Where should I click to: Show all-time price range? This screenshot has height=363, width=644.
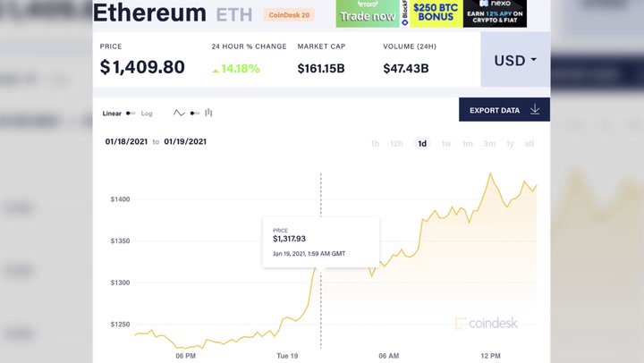click(530, 144)
